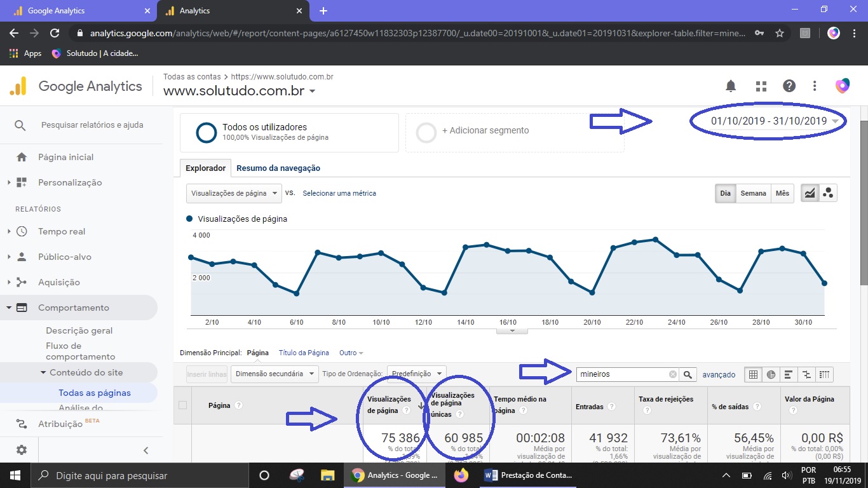Open the help question mark icon
The image size is (868, 488).
click(789, 86)
